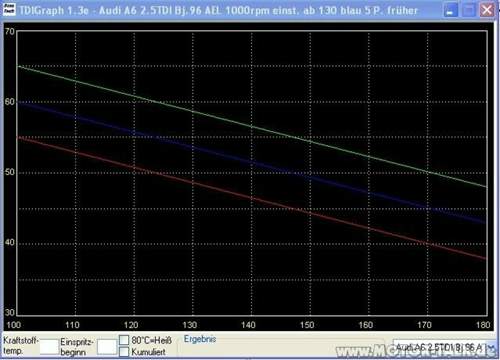Click the x-axis label 110

pyautogui.click(x=72, y=325)
